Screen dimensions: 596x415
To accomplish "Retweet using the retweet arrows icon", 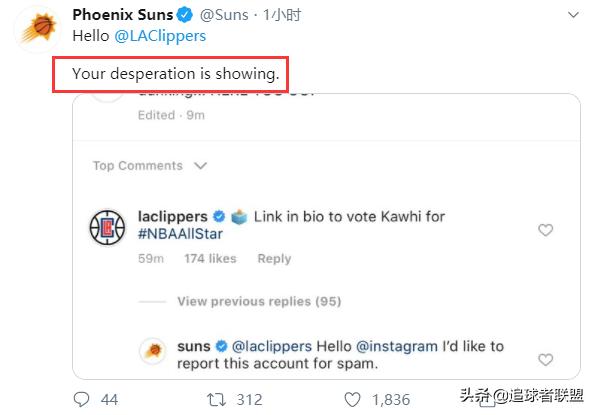I will (216, 400).
